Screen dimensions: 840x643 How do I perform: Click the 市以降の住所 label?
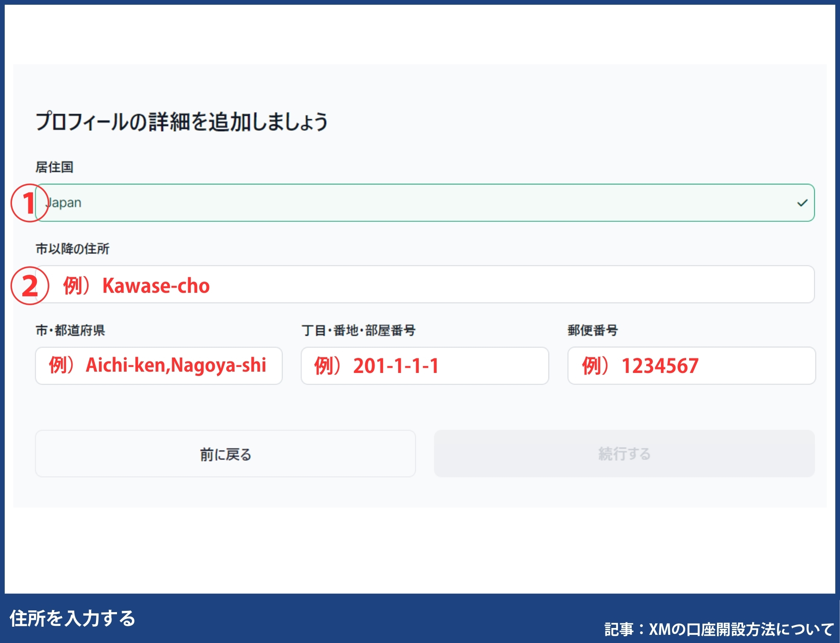point(72,249)
